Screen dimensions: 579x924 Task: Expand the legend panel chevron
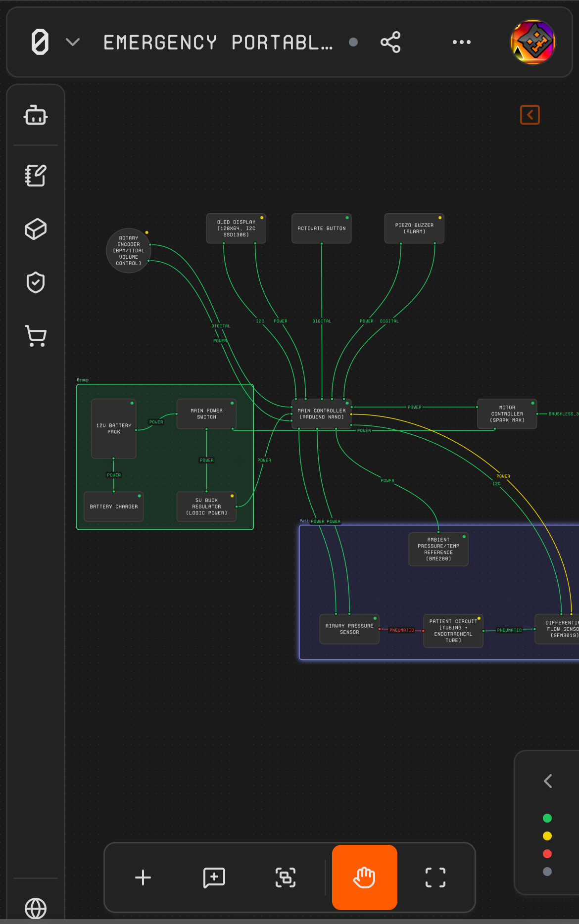548,781
